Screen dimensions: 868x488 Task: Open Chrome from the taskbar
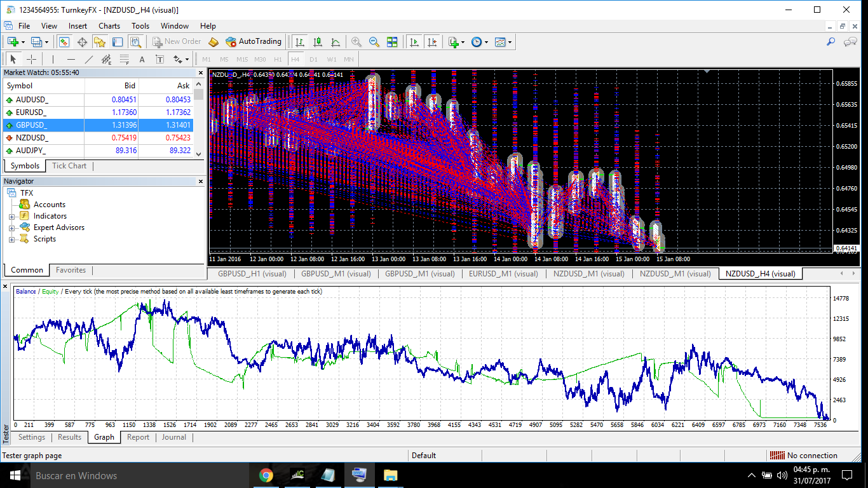(x=266, y=475)
